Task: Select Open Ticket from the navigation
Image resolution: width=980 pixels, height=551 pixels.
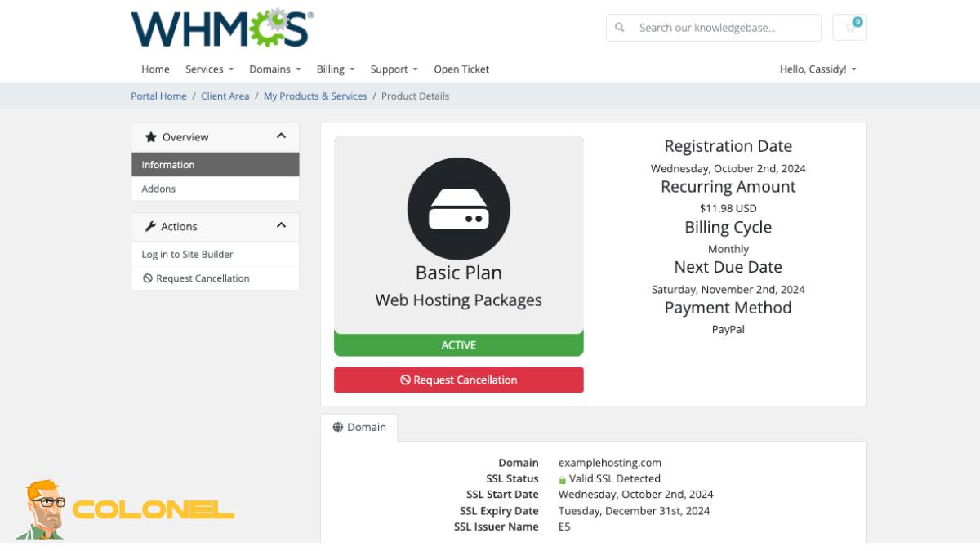Action: click(x=461, y=69)
